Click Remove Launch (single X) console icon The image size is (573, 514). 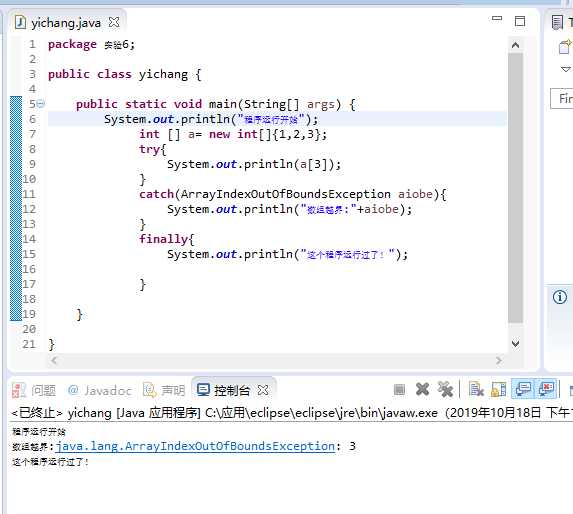coord(422,389)
